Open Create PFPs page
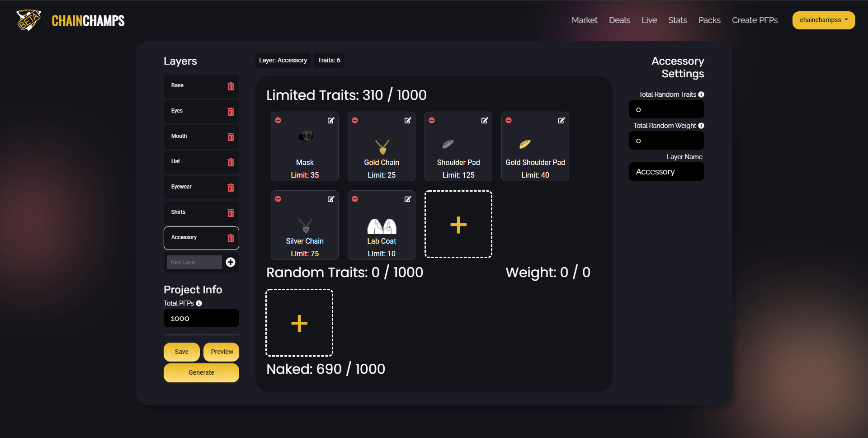 point(755,20)
